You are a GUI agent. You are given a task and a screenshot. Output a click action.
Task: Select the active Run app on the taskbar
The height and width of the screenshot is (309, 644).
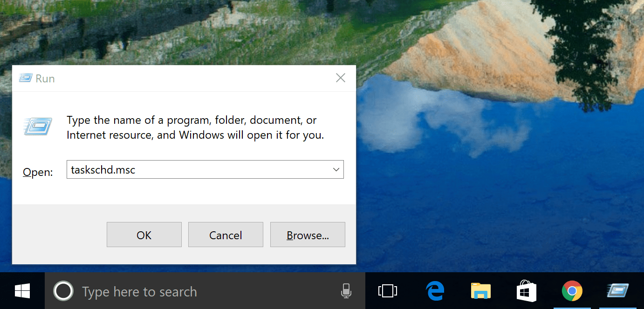(617, 290)
